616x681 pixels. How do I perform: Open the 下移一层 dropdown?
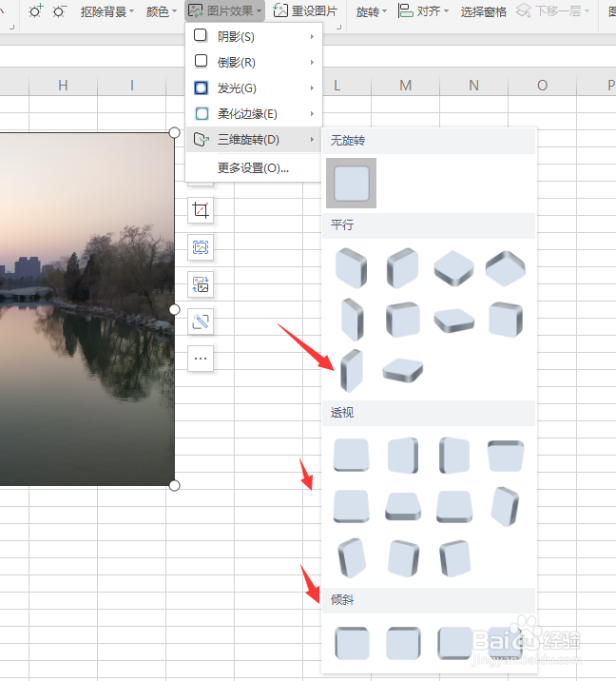[552, 10]
